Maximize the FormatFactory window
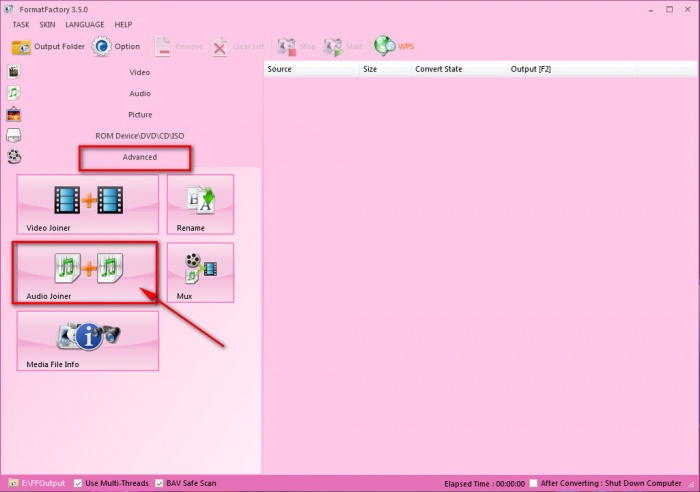 point(670,9)
